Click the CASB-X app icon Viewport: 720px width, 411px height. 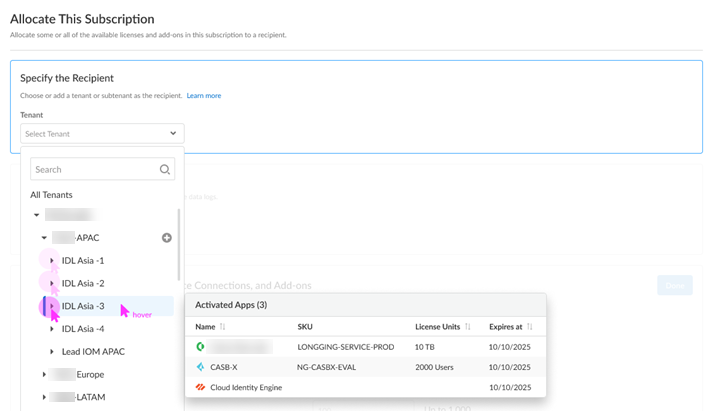pos(201,367)
